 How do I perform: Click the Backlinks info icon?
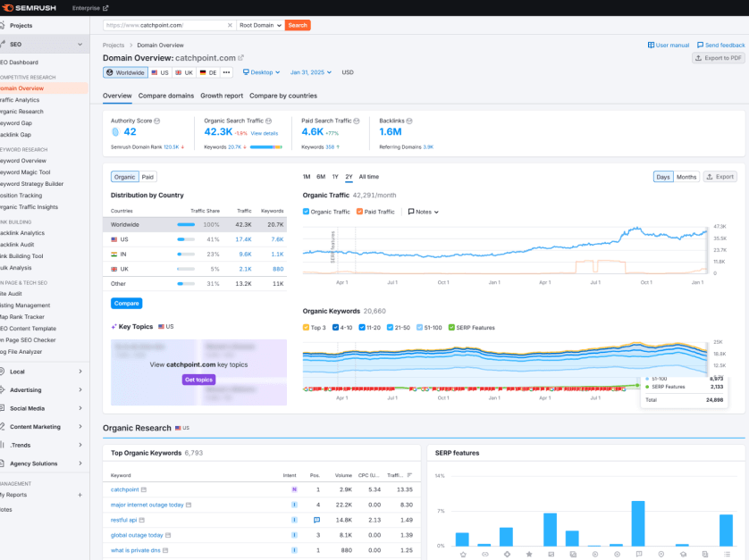click(410, 120)
